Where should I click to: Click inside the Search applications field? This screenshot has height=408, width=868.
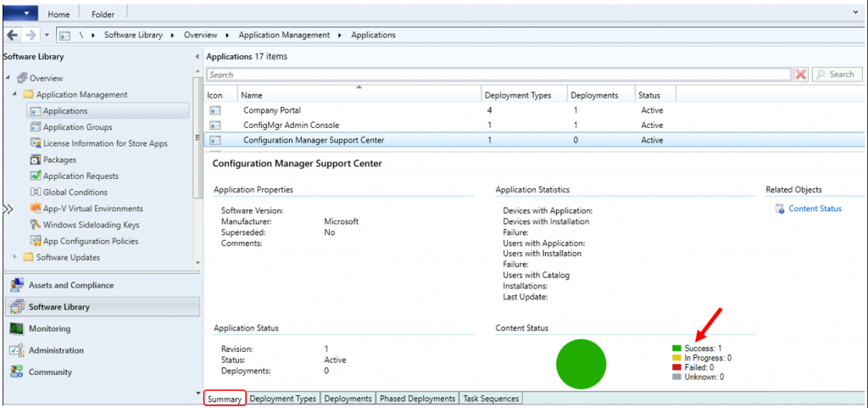(498, 75)
